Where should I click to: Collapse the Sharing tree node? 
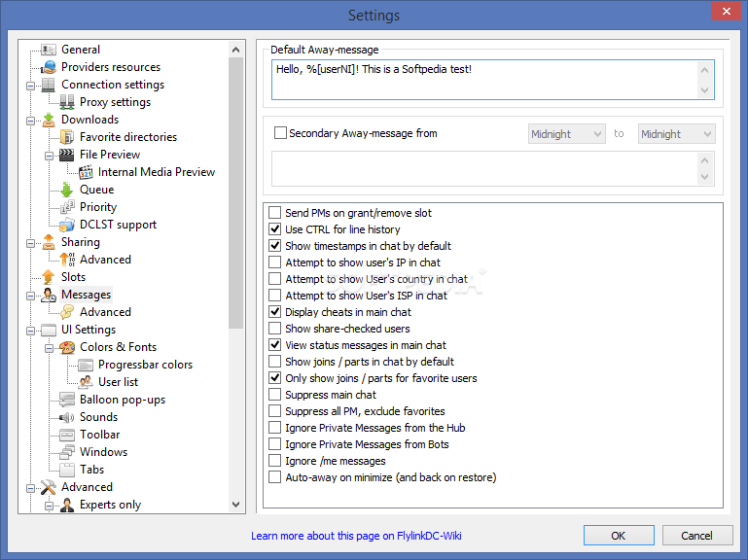pyautogui.click(x=30, y=243)
